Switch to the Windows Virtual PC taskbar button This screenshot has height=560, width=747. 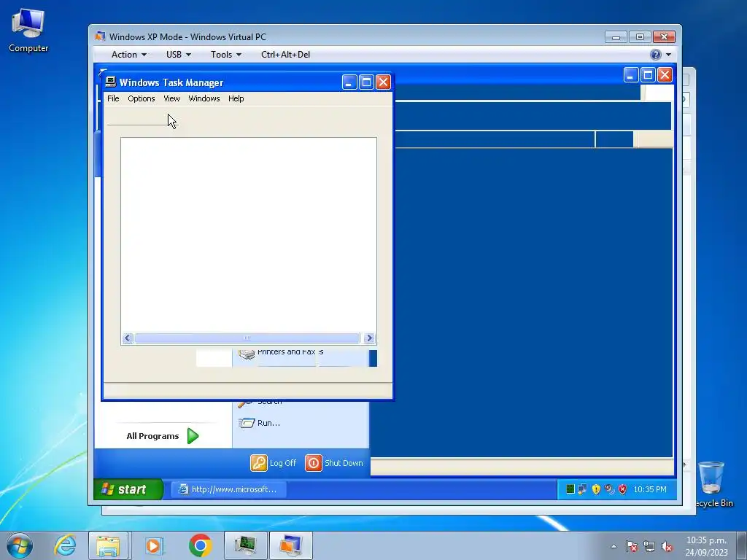(x=290, y=545)
